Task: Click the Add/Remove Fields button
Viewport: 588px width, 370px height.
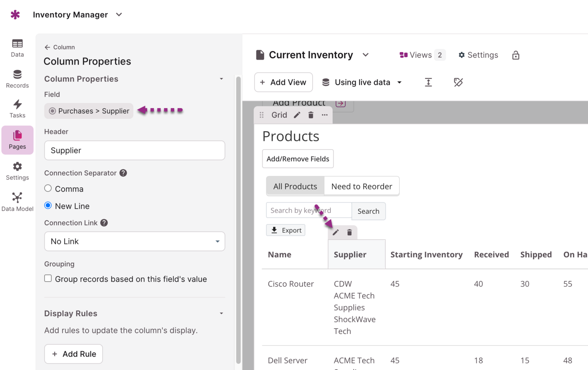Action: 298,159
